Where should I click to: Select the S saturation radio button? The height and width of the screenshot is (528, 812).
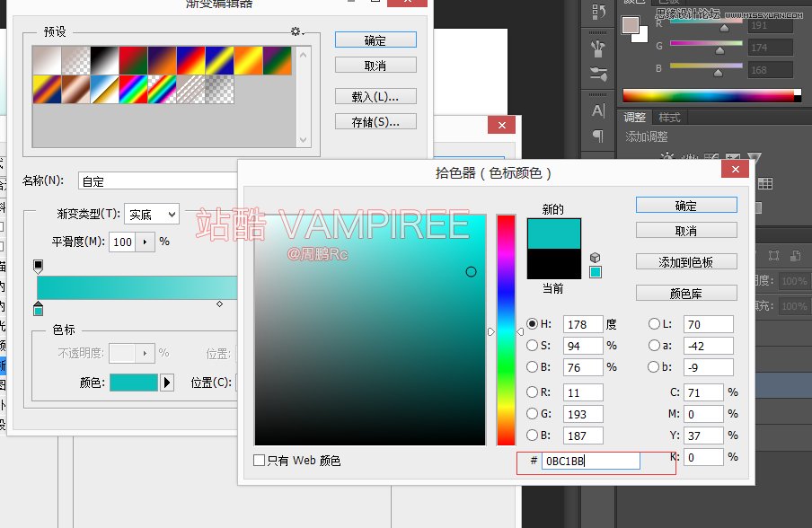pyautogui.click(x=532, y=345)
